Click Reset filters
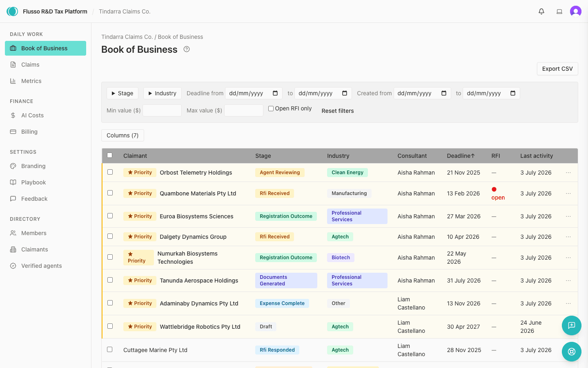The width and height of the screenshot is (588, 368). 338,111
